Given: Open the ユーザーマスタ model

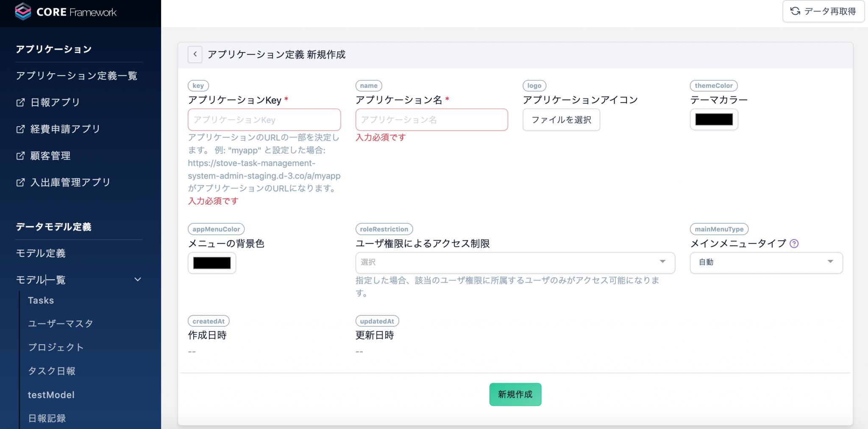Looking at the screenshot, I should (60, 323).
